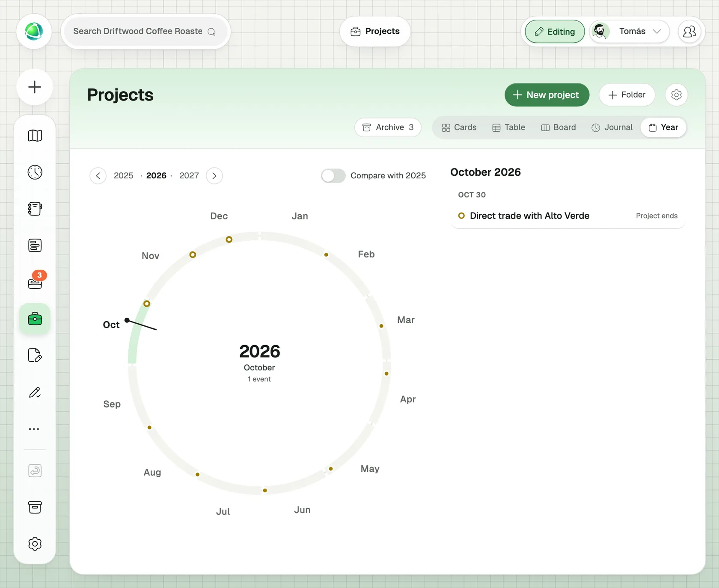The width and height of the screenshot is (719, 588).
Task: Click the December ring event marker
Action: 229,239
